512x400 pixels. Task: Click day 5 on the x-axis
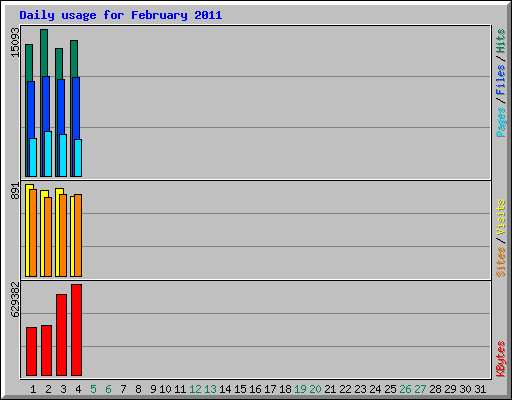[93, 389]
